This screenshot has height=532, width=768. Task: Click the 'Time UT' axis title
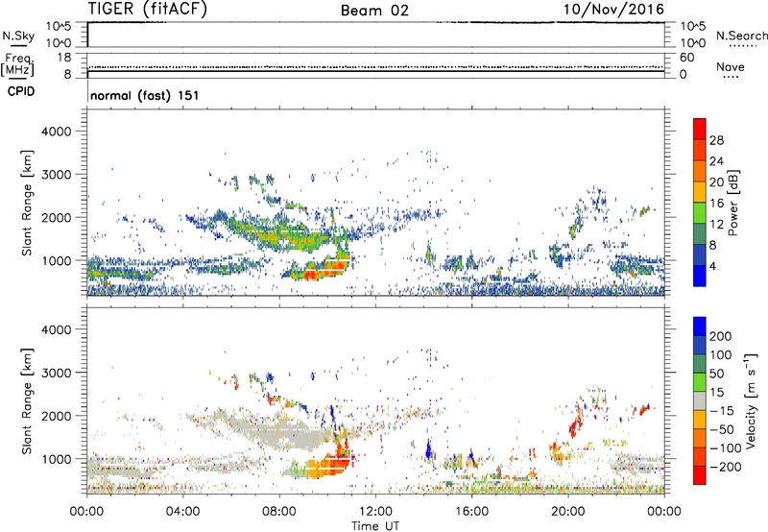[375, 526]
